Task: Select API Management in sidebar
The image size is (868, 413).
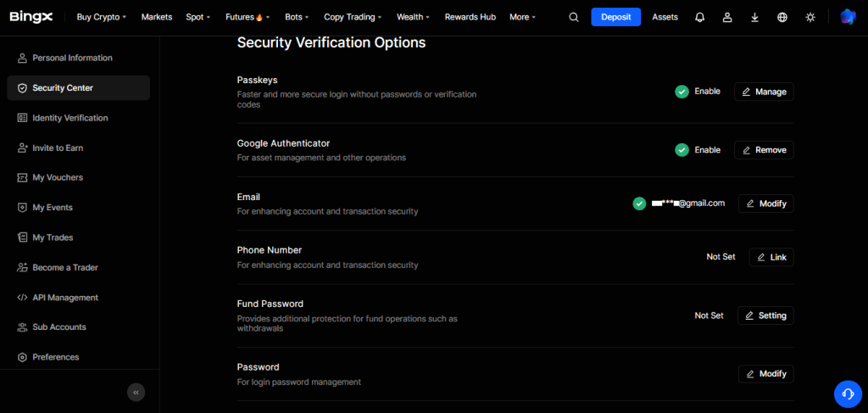Action: point(79,298)
